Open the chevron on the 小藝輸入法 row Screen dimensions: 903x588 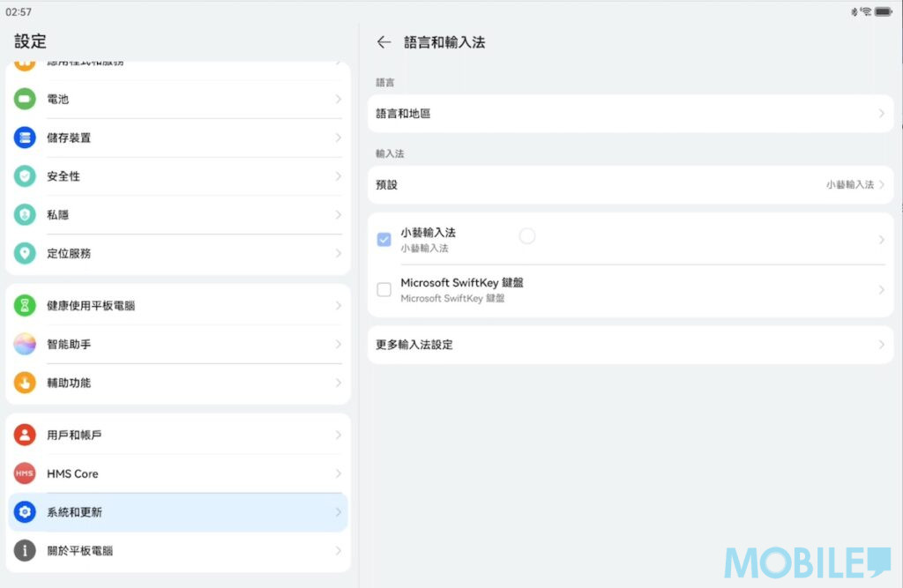[881, 240]
